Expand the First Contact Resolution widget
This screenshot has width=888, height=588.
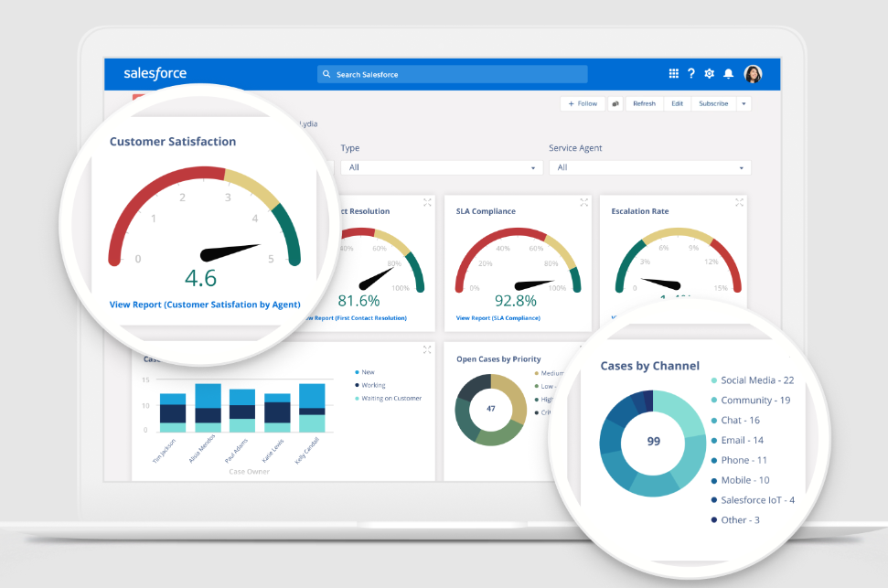427,202
